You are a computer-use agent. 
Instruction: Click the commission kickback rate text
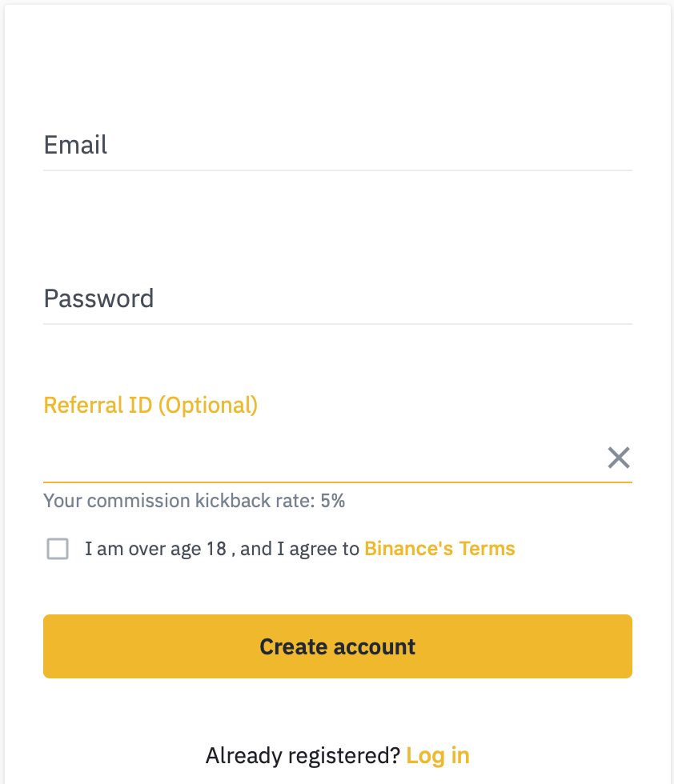pyautogui.click(x=180, y=502)
